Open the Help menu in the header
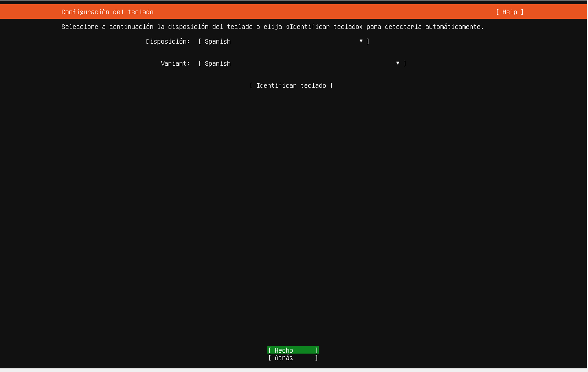 (509, 12)
